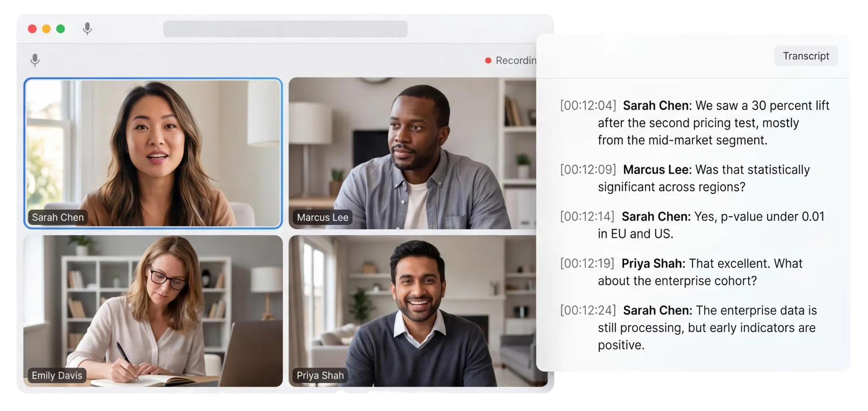Toggle the microphone icon left of Recording

(x=35, y=60)
